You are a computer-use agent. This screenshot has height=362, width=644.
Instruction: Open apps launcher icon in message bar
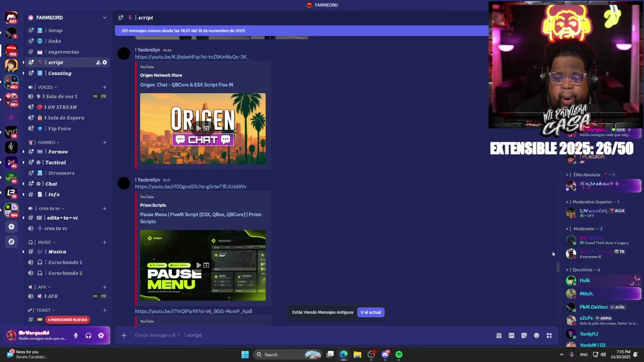click(549, 335)
